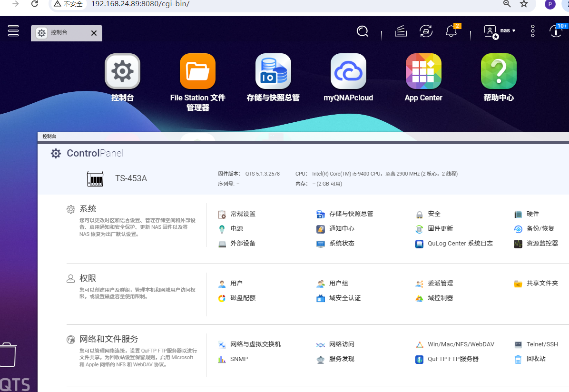Open the browser profile avatar

550,4
